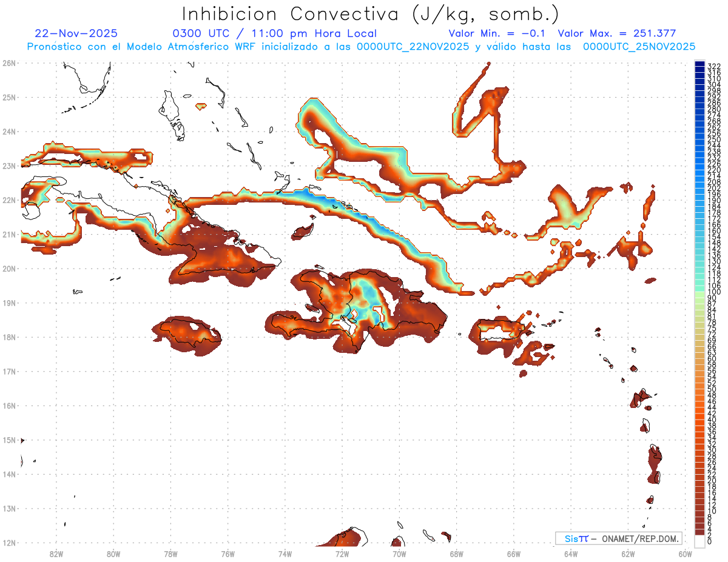Click the 22N latitude label
728x562 pixels.
coord(8,200)
